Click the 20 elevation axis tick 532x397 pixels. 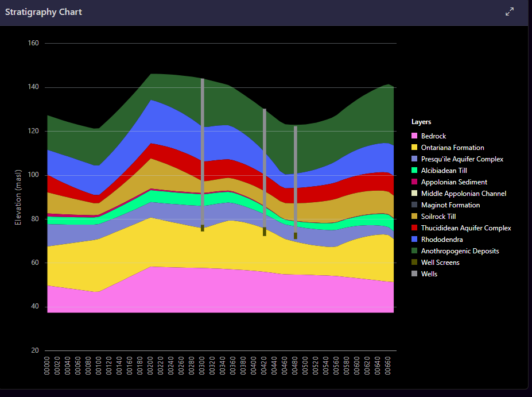pos(35,350)
